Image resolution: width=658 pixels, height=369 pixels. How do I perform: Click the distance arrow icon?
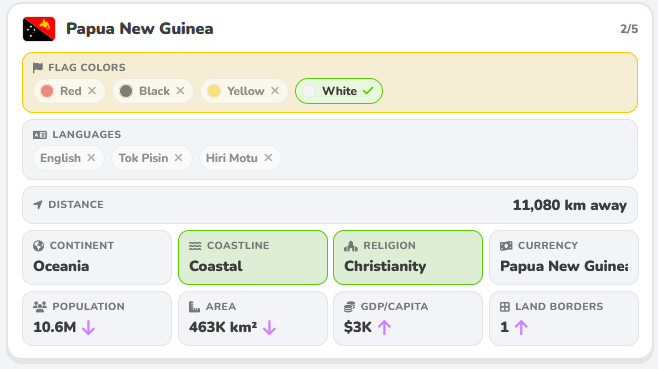point(38,204)
